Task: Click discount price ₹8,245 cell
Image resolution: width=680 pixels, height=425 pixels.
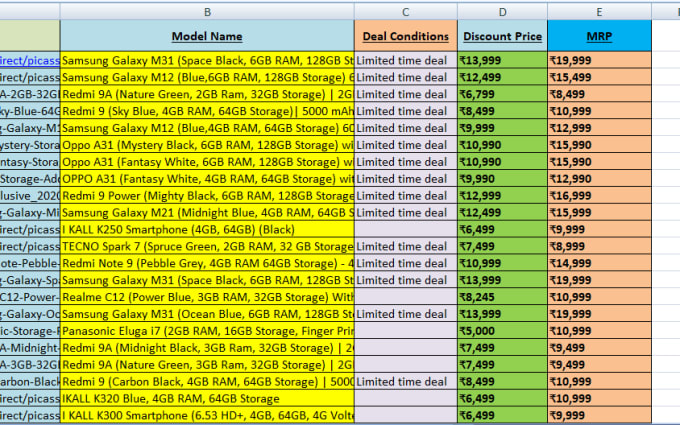Action: tap(502, 297)
